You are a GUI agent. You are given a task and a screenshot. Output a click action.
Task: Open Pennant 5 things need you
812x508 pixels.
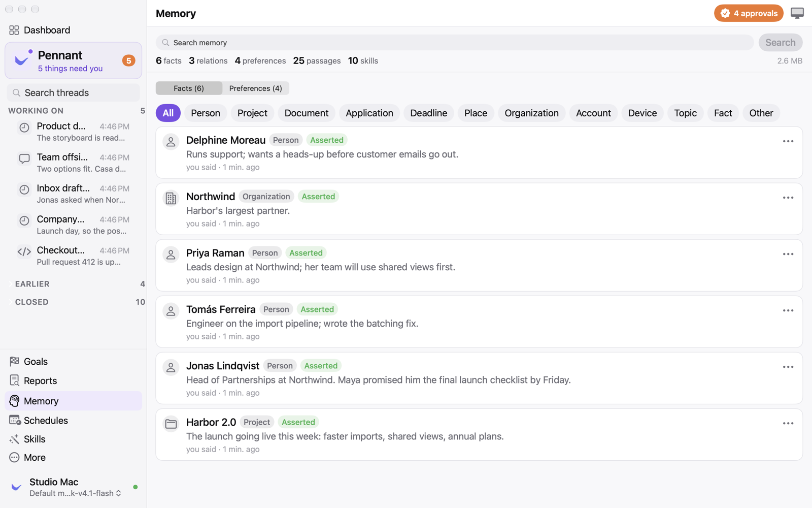tap(73, 60)
